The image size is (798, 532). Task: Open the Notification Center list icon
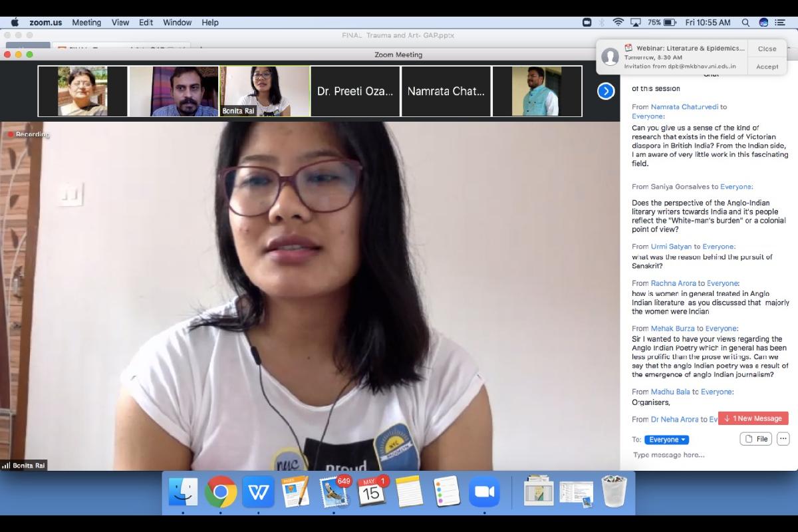pyautogui.click(x=780, y=22)
